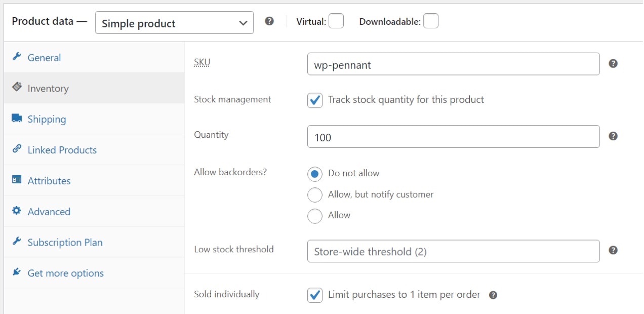
Task: Select Allow, but notify customer radio
Action: click(315, 195)
